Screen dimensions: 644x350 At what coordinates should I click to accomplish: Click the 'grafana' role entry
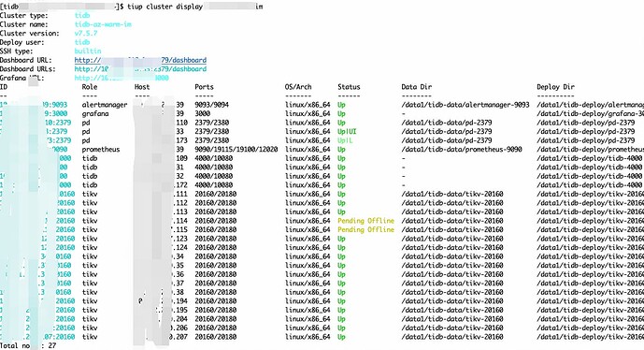(95, 114)
